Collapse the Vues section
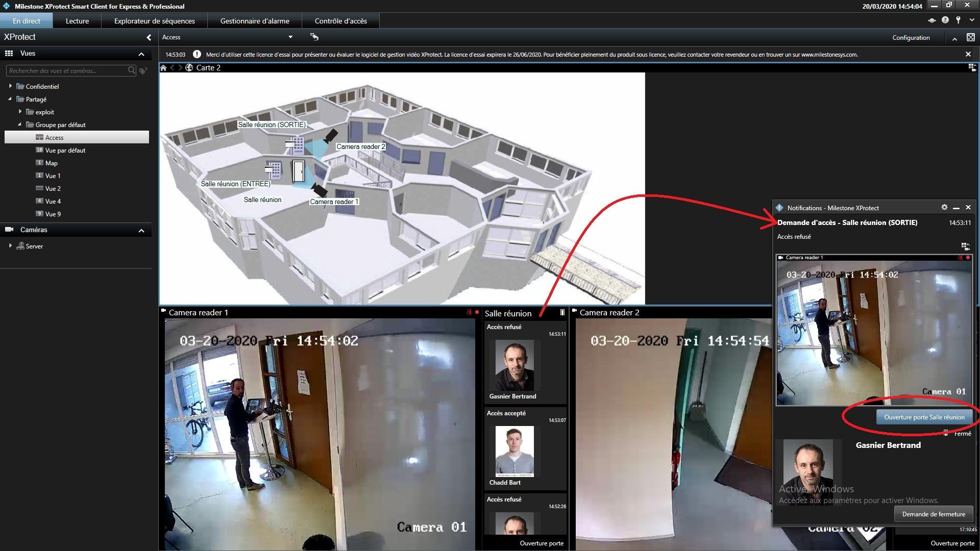The width and height of the screenshot is (980, 551). click(141, 54)
